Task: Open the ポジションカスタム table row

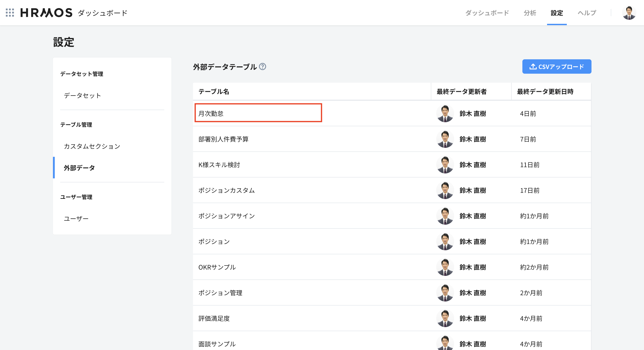Action: (226, 190)
